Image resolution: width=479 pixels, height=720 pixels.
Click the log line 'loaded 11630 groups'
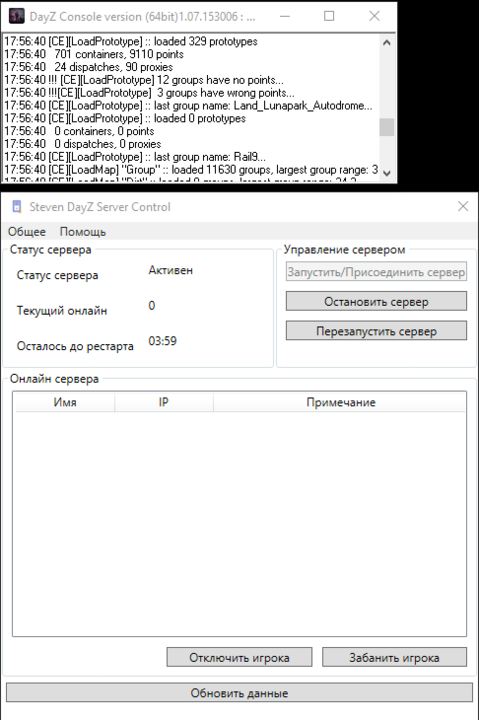191,170
